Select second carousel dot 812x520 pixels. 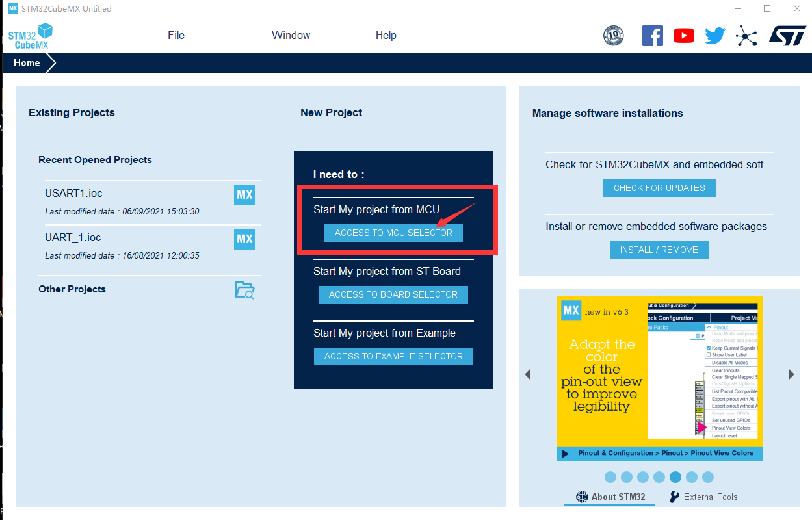(x=627, y=477)
